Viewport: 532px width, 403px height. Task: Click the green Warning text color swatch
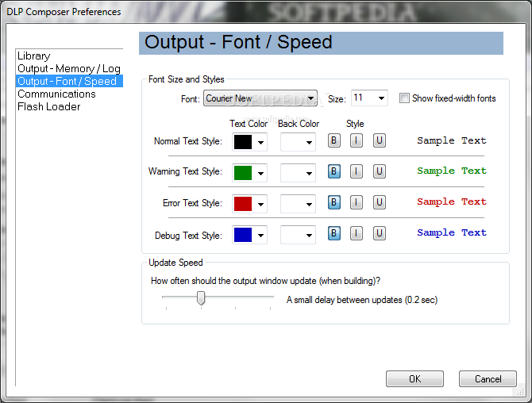click(243, 173)
